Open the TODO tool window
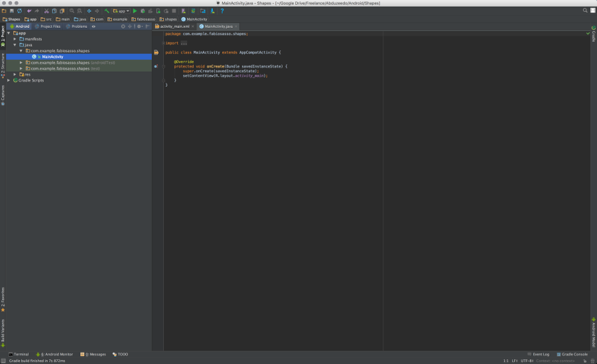This screenshot has width=597, height=364. tap(120, 354)
